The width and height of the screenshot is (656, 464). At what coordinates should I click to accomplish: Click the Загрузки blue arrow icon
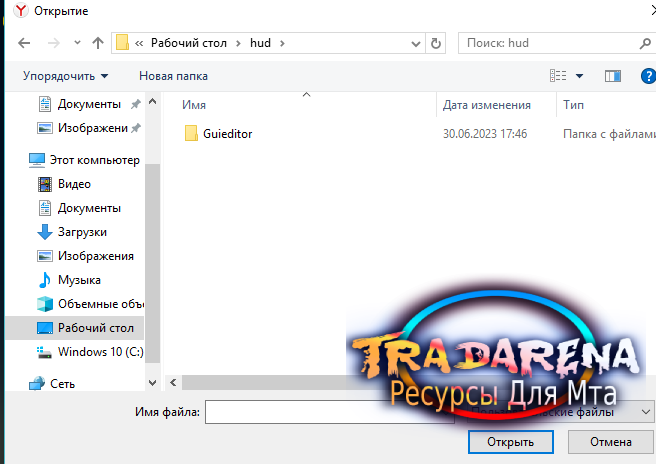point(45,232)
